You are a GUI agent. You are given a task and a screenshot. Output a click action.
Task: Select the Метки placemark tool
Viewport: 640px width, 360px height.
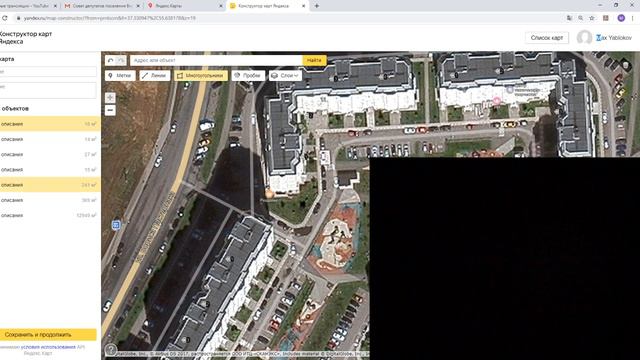point(120,76)
